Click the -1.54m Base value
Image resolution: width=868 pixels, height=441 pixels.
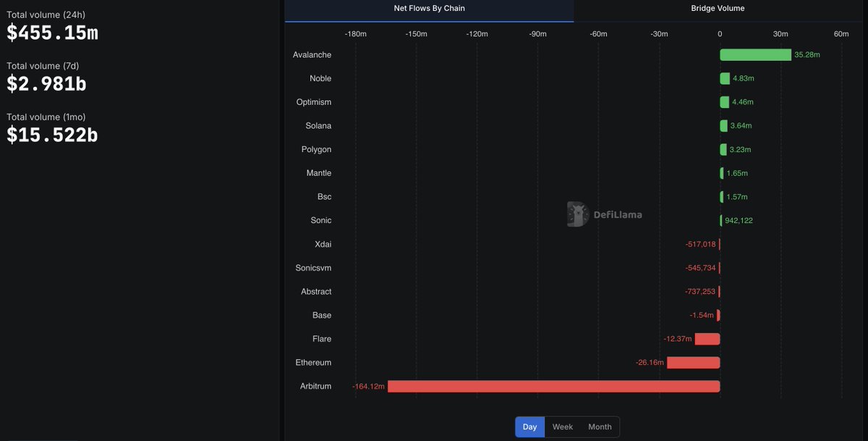pyautogui.click(x=702, y=316)
